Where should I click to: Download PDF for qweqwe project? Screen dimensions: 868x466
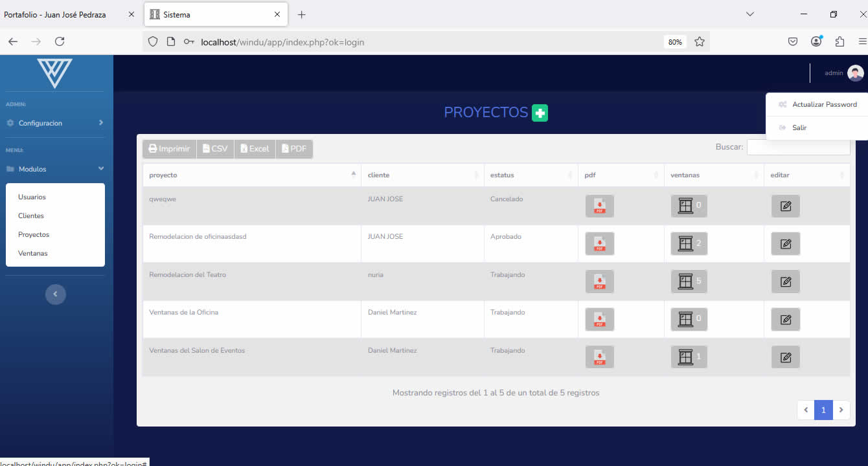(x=599, y=206)
